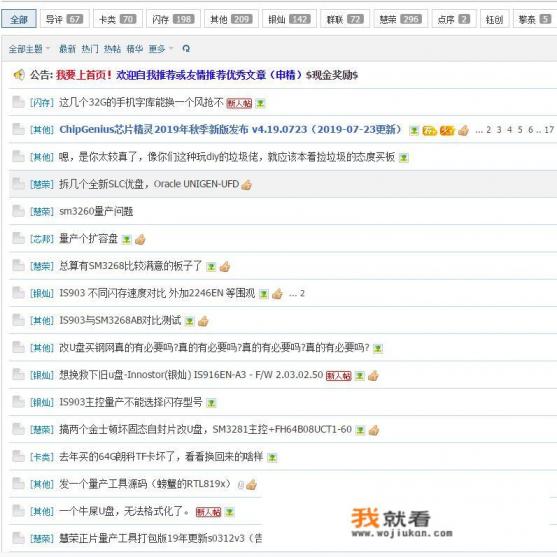Switch to the 其他 209 tab
Screen dimensions: 557x557
[231, 19]
